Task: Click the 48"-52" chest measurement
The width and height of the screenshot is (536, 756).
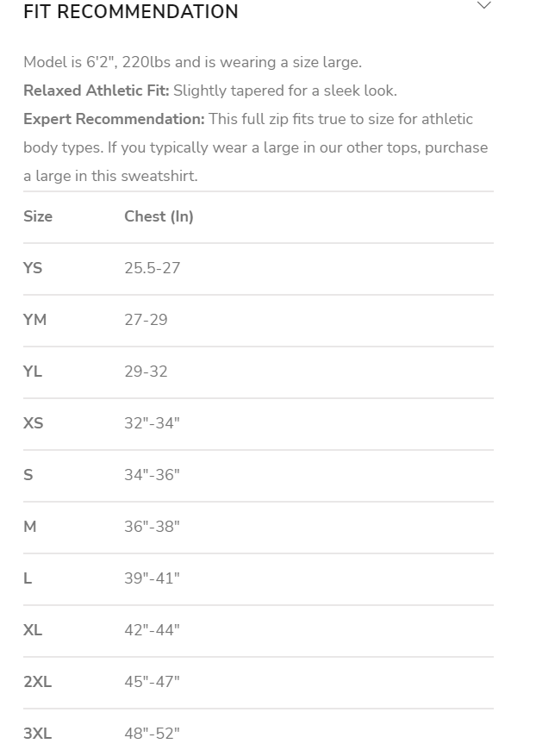Action: [x=152, y=734]
